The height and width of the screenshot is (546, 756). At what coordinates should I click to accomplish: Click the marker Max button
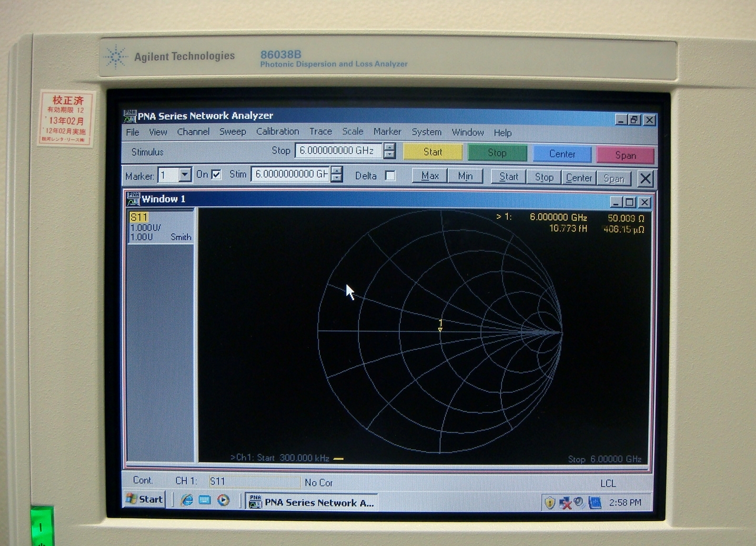(430, 176)
